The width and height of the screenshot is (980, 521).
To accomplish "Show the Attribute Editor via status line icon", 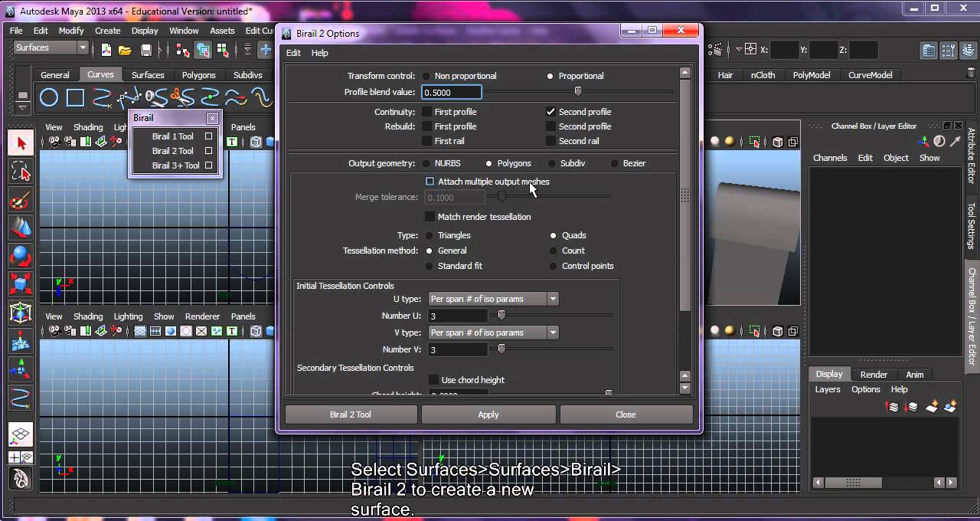I will (x=928, y=51).
